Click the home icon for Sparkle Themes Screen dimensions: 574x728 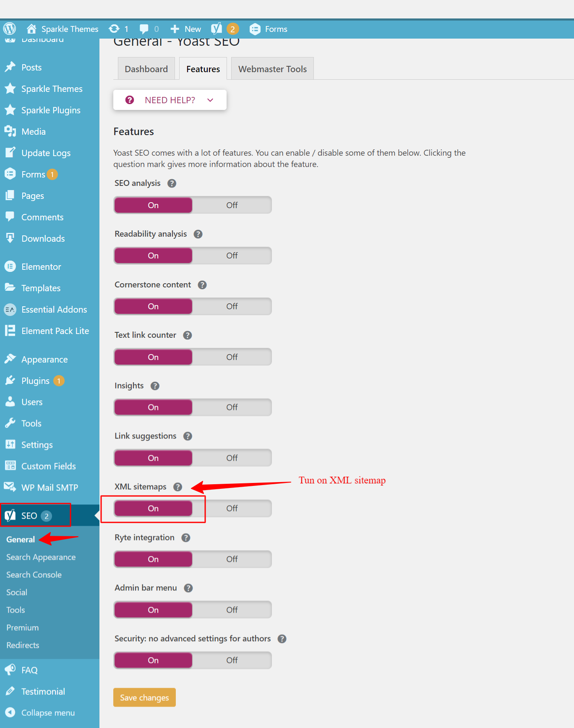pyautogui.click(x=31, y=29)
